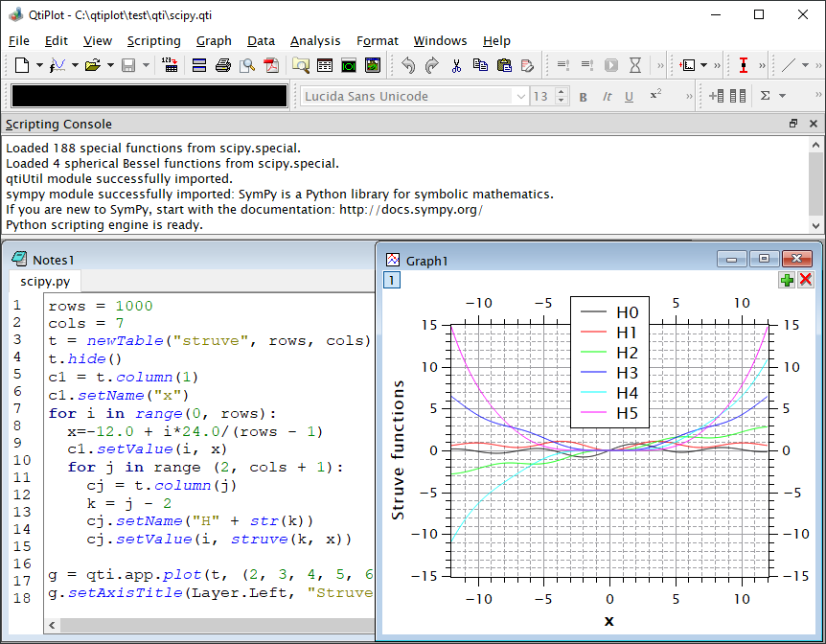This screenshot has width=826, height=644.
Task: Click the H3 entry in graph legend
Action: click(x=627, y=373)
